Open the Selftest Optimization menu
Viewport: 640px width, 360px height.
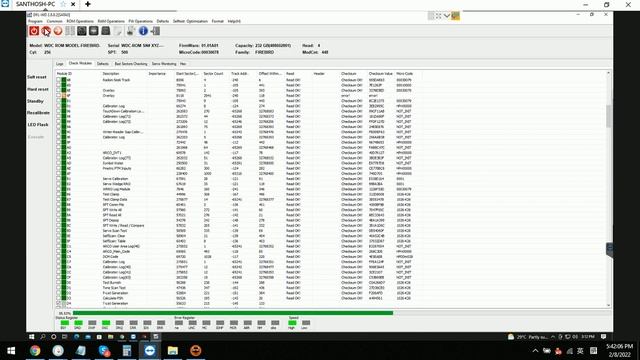[190, 21]
